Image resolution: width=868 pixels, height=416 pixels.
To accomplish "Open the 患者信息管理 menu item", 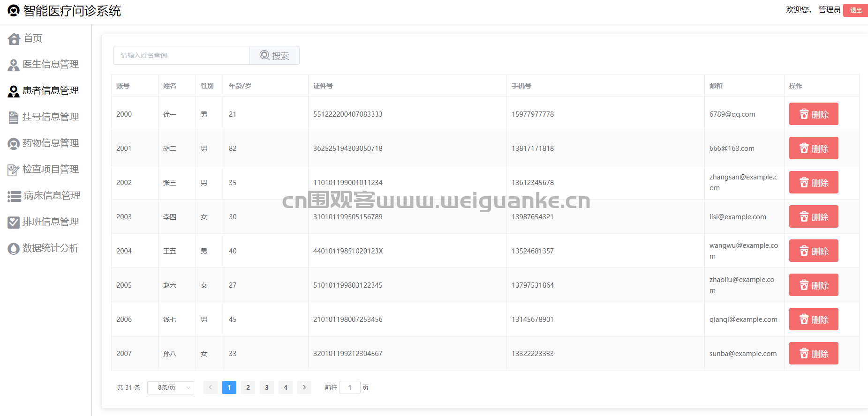I will pyautogui.click(x=50, y=91).
